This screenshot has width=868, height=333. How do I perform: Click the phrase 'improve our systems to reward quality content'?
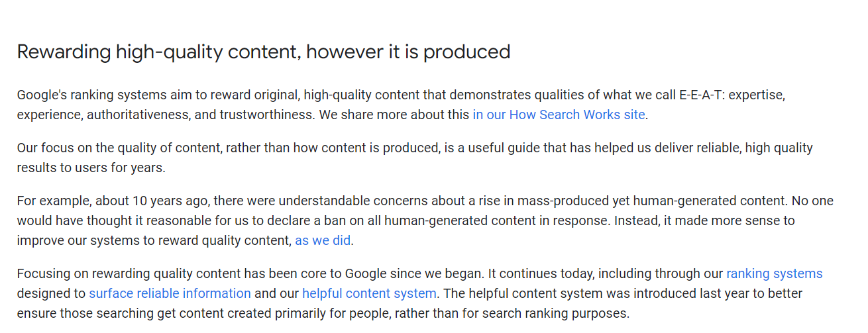pos(152,240)
